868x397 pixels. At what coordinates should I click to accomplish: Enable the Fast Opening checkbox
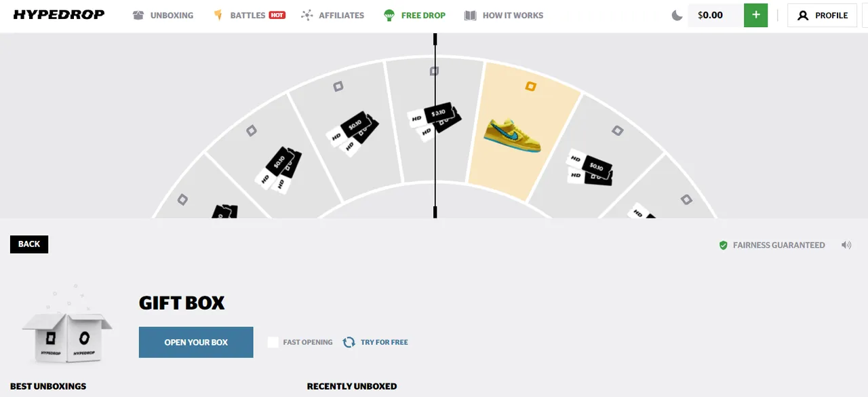(273, 342)
